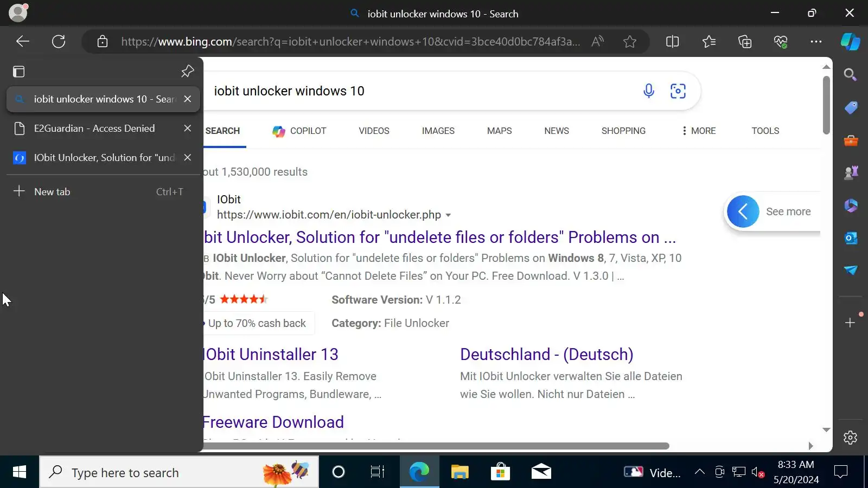Open sidebar Tools briefcase icon

pos(850,140)
